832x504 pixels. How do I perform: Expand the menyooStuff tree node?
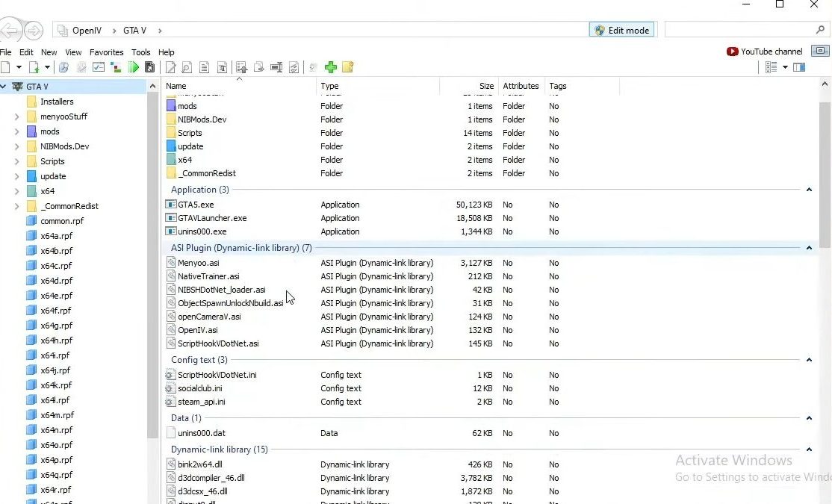(x=16, y=116)
